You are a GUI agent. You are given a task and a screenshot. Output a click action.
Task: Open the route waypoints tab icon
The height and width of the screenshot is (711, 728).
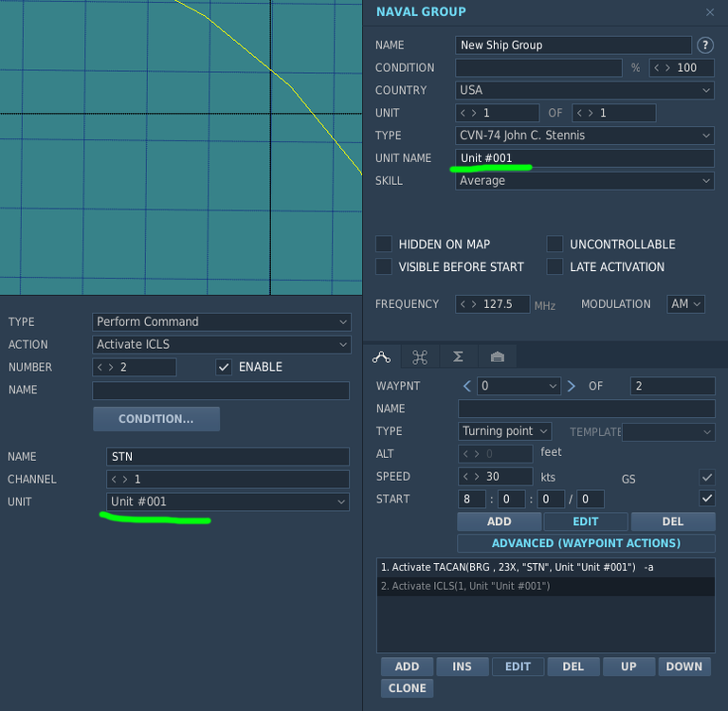point(381,356)
